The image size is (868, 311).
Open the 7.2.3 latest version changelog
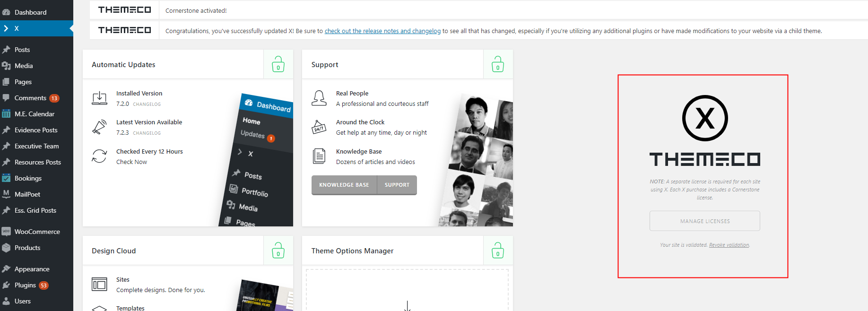click(x=147, y=133)
